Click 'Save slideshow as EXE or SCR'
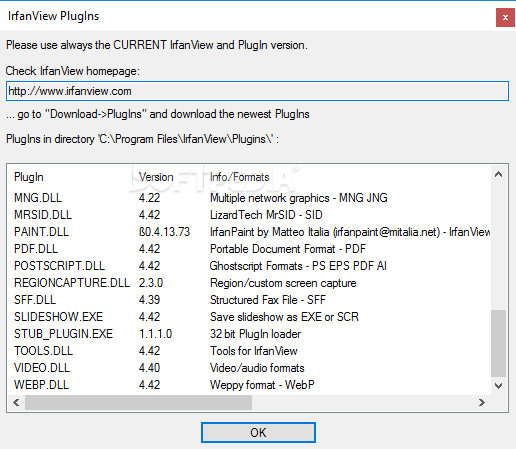 tap(284, 317)
